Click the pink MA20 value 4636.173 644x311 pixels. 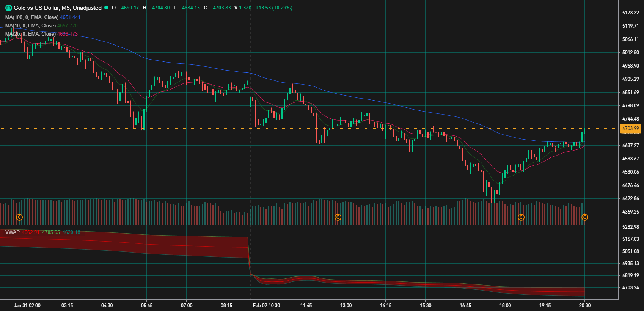click(x=68, y=34)
